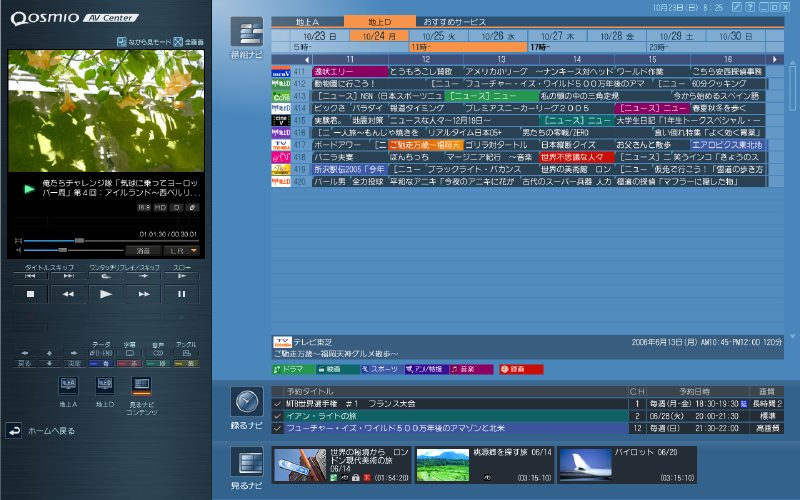800x500 pixels.
Task: Toggle checkbox for イアン・ライトの旅 reservation
Action: pos(279,415)
